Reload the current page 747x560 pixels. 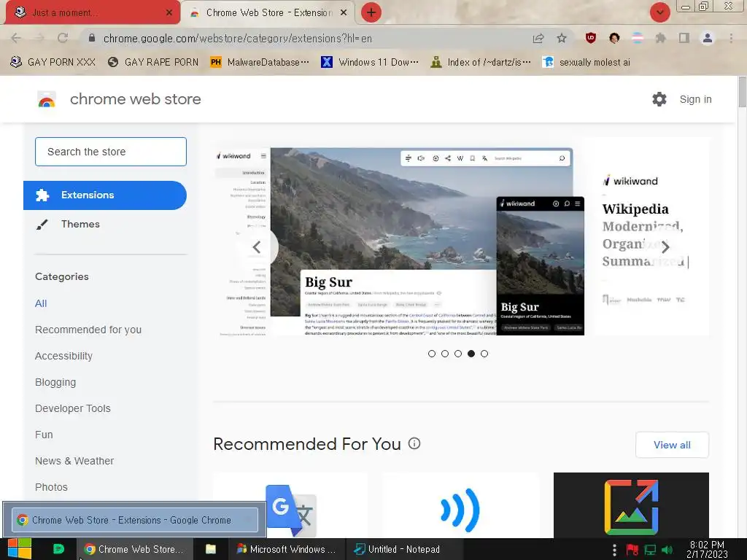click(x=63, y=38)
